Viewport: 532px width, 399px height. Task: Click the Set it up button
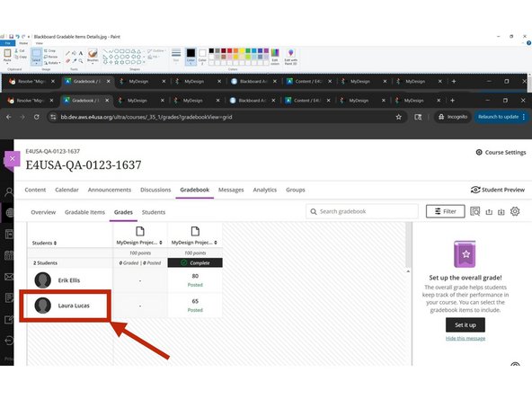pyautogui.click(x=465, y=325)
